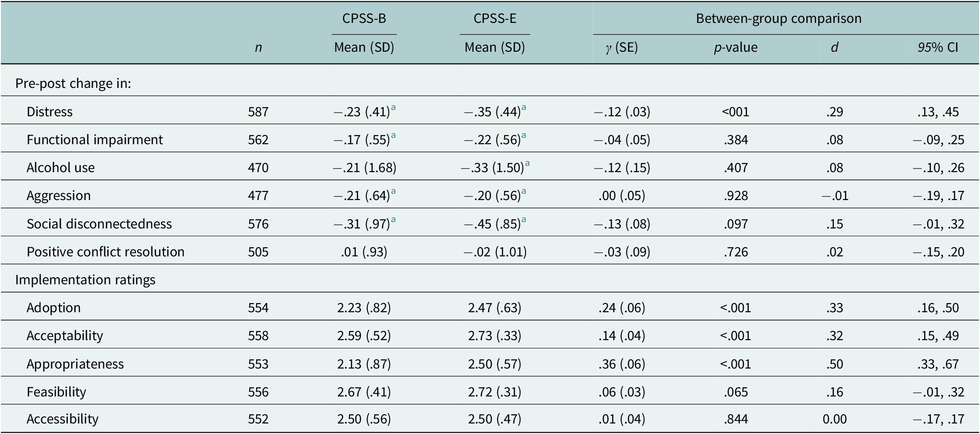
Task: Select the Between-group comparison header
Action: click(x=779, y=18)
